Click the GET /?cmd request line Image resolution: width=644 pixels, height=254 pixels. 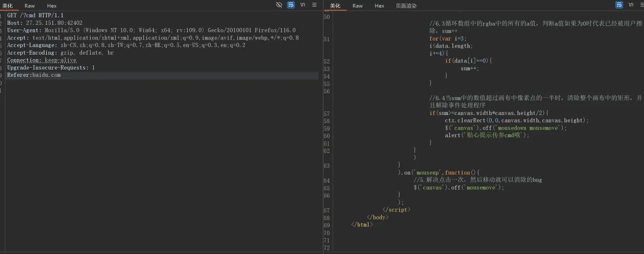pos(35,15)
